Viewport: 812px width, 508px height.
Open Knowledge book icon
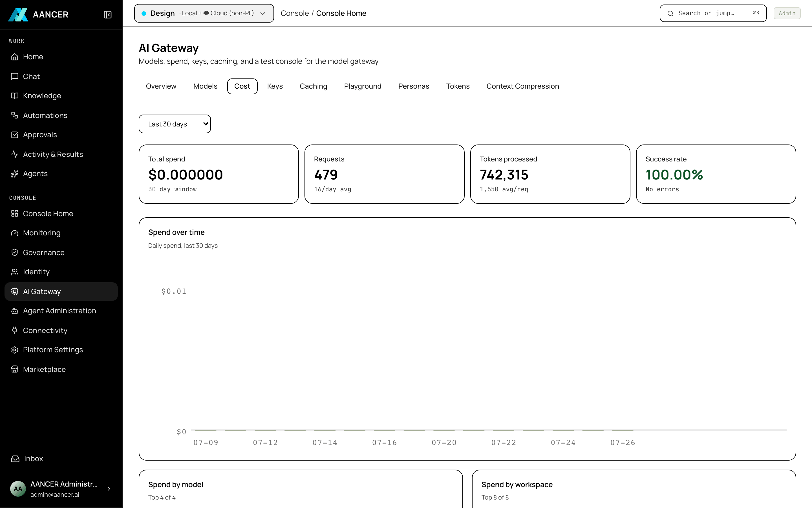(x=14, y=96)
